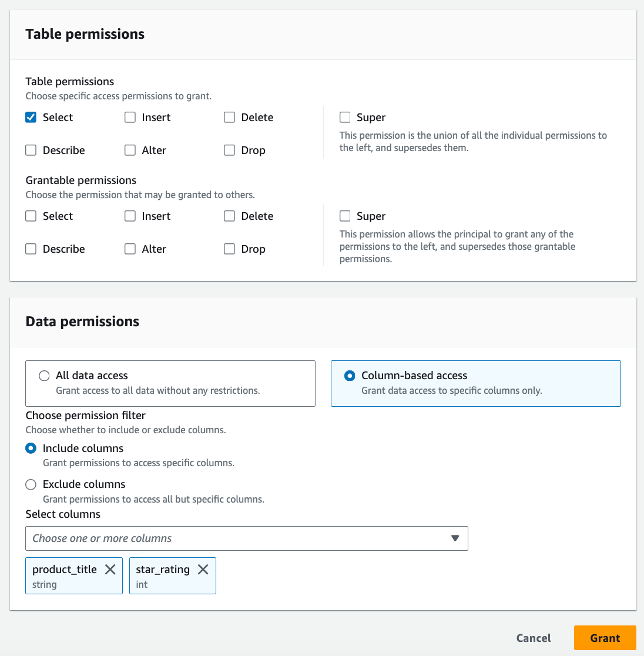Select the Include columns radio option
Screen dimensions: 644x656
tap(31, 449)
